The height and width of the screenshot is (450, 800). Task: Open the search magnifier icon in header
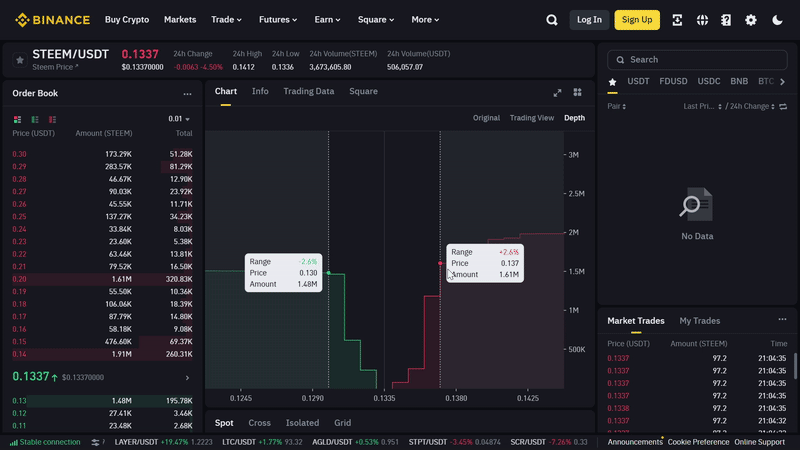coord(552,20)
